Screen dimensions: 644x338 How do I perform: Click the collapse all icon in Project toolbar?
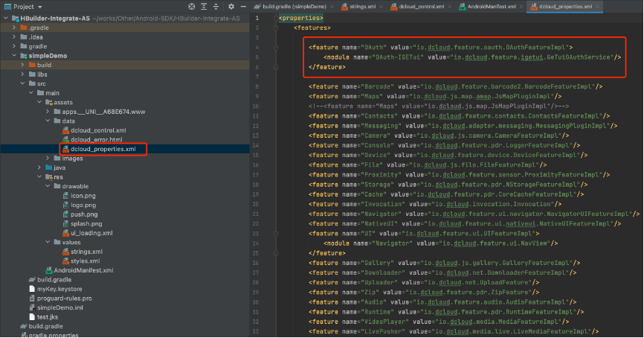tap(216, 7)
